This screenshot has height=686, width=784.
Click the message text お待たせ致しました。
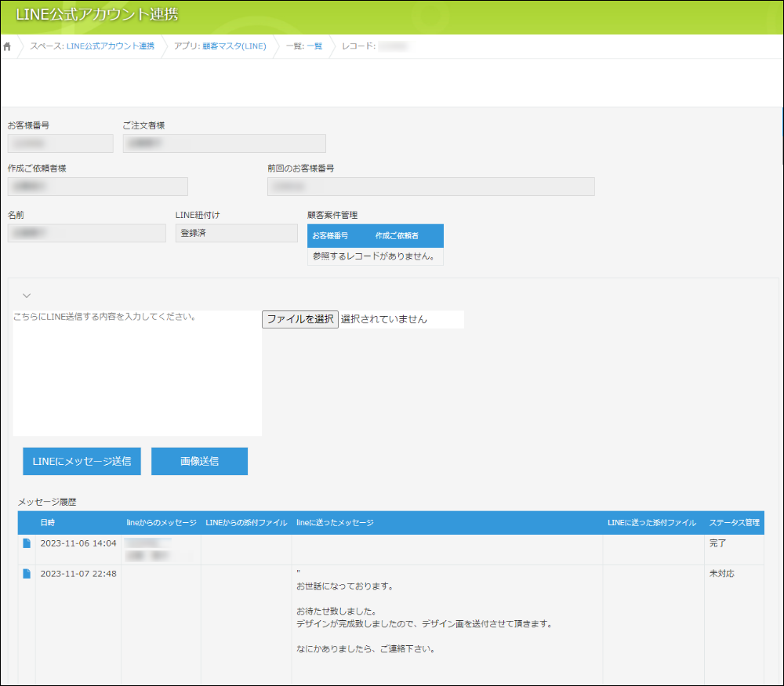pos(336,611)
